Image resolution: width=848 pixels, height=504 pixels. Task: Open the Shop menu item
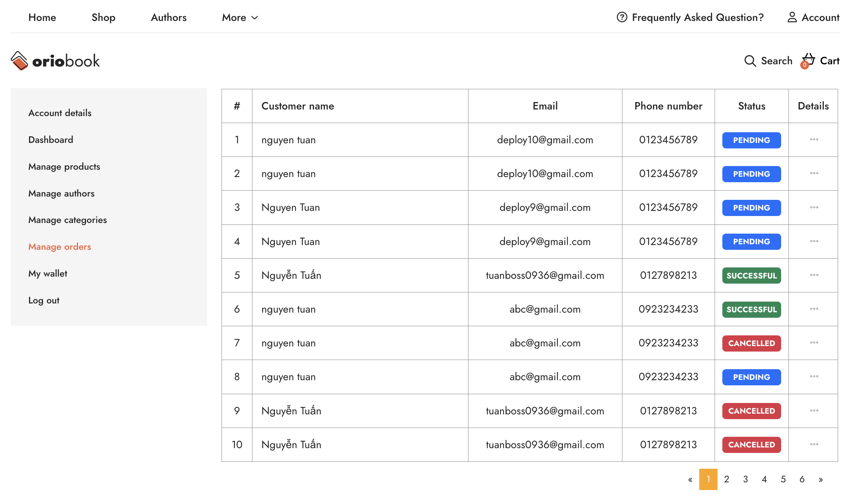coord(103,17)
